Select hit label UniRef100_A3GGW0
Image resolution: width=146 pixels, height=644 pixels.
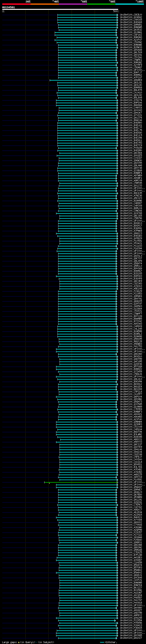(x=131, y=527)
